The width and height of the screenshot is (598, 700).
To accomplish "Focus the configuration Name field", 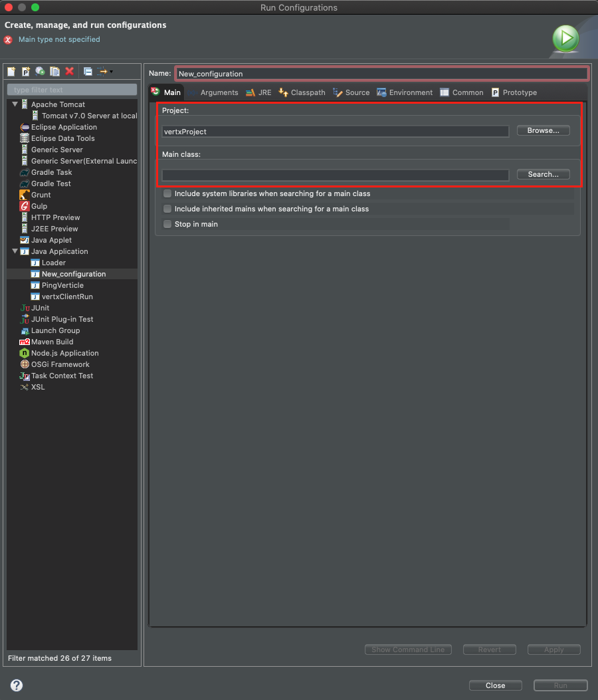I will click(381, 74).
